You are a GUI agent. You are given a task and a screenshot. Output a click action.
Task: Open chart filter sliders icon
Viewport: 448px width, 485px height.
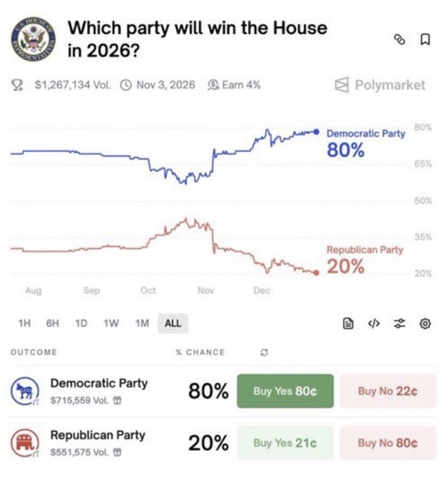click(399, 323)
